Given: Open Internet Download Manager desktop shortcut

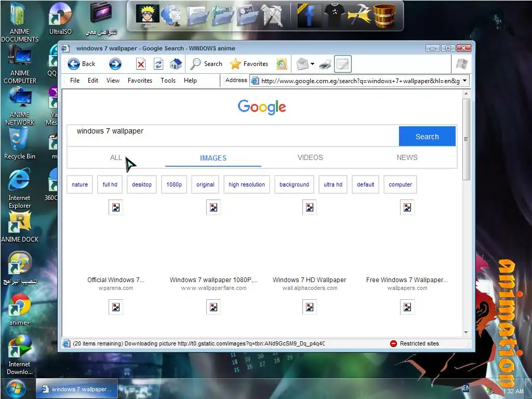Looking at the screenshot, I should click(20, 355).
